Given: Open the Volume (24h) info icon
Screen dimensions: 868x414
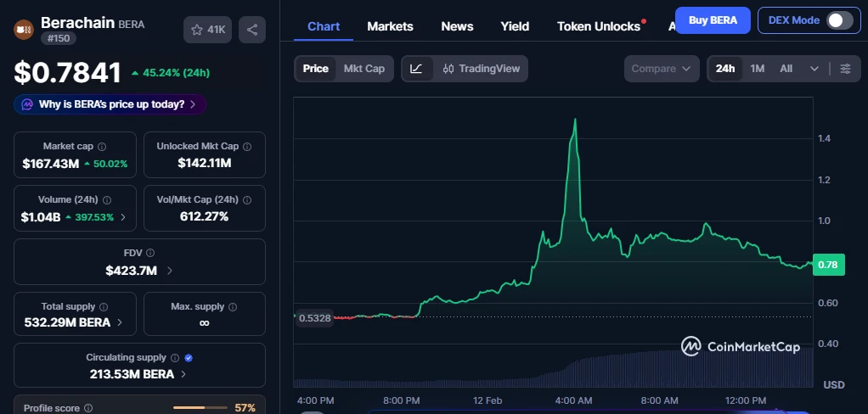Looking at the screenshot, I should pos(107,200).
